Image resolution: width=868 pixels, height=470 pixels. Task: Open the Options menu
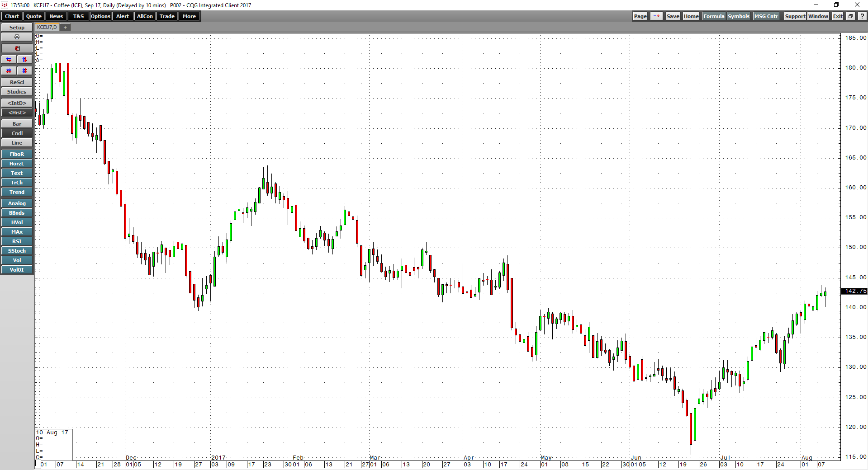[x=100, y=16]
